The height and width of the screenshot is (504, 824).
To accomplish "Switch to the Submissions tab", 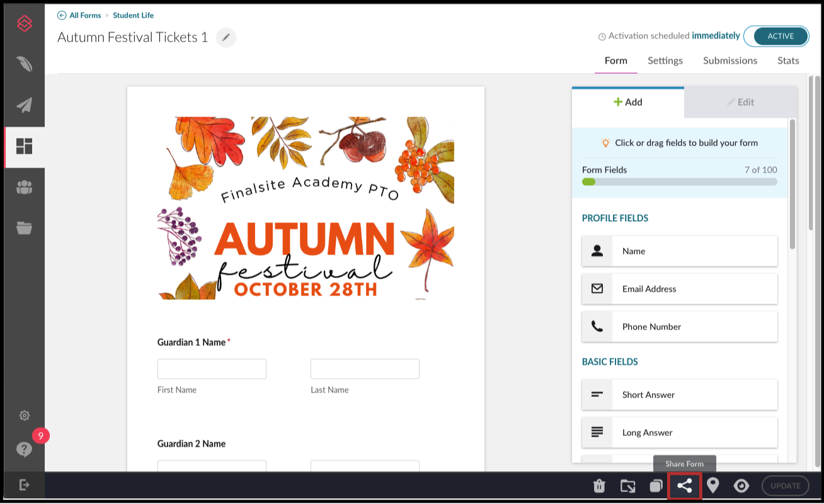I will click(730, 60).
